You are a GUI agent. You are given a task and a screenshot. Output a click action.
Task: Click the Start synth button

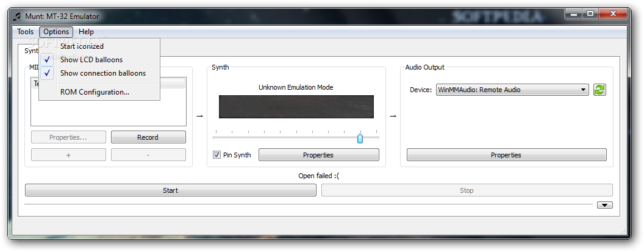click(x=170, y=190)
